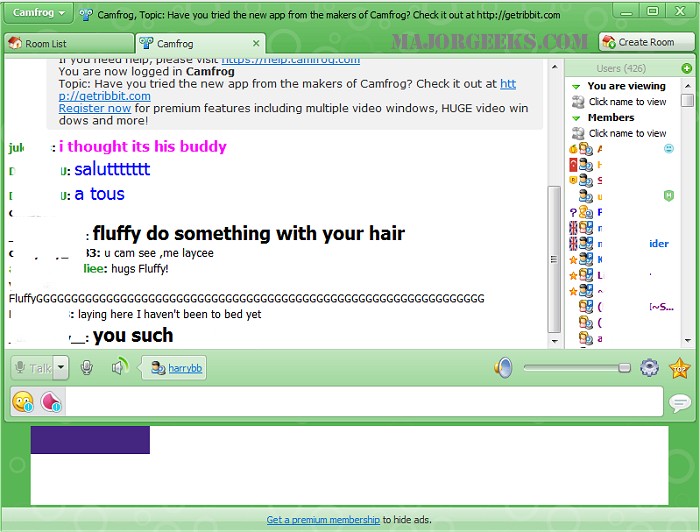Screen dimensions: 700x532
Task: Click the send message bubble icon
Action: (680, 403)
